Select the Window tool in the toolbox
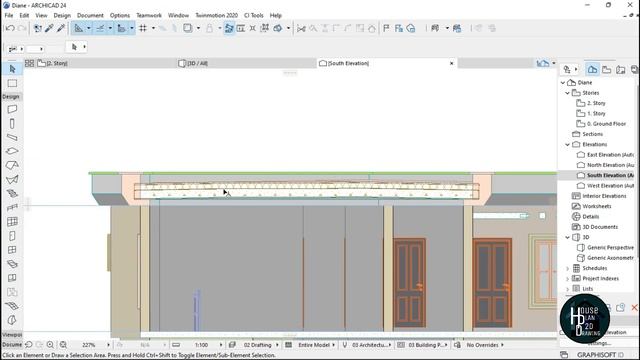 click(x=12, y=250)
